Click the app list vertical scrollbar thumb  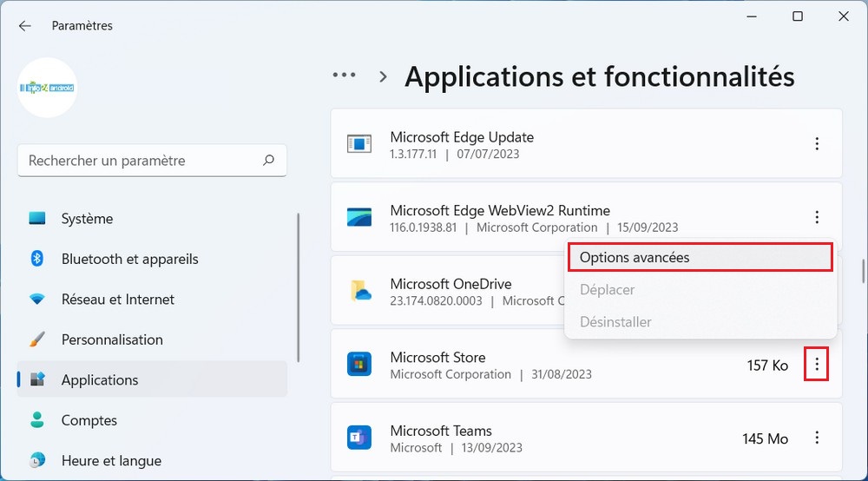(x=863, y=271)
